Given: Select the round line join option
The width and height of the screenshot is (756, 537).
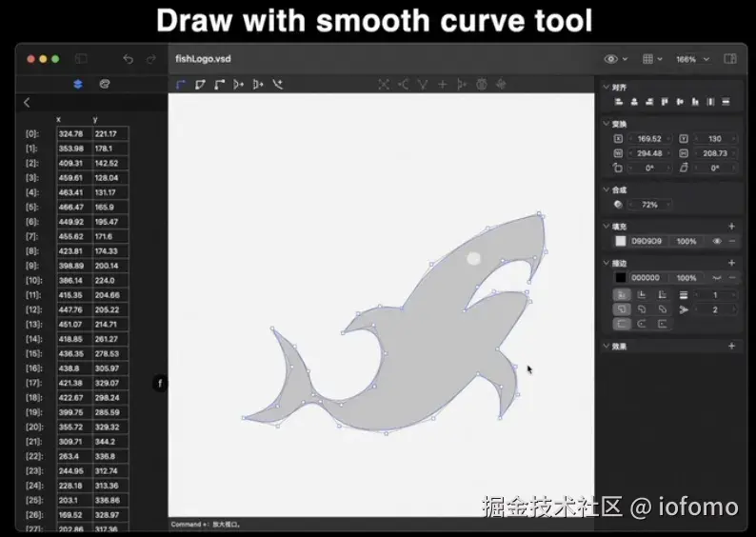Looking at the screenshot, I should point(642,309).
